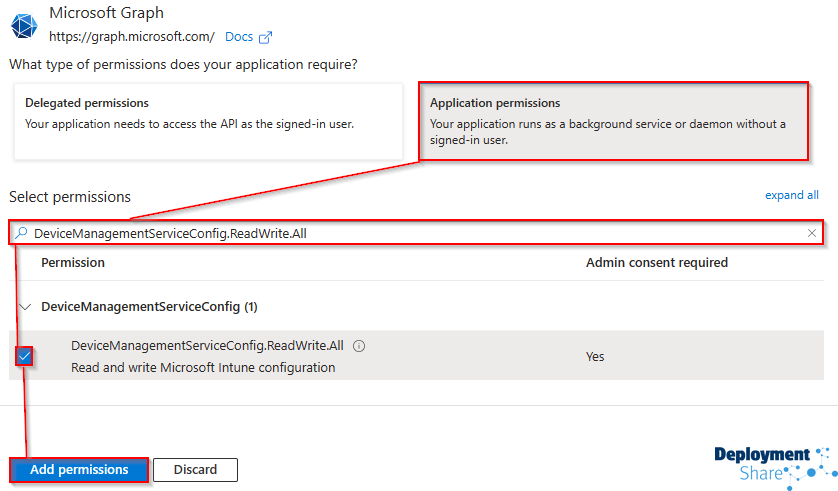838x491 pixels.
Task: Click inside the permissions search field
Action: 400,233
